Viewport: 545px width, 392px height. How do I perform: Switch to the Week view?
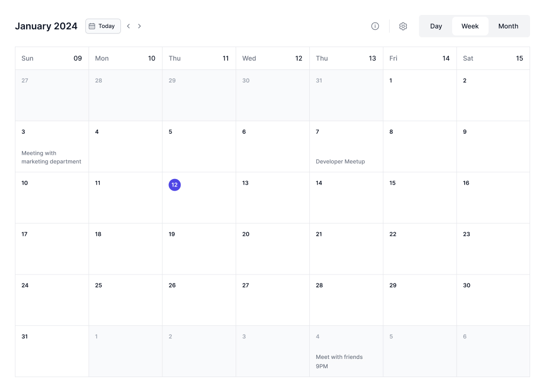pyautogui.click(x=470, y=26)
